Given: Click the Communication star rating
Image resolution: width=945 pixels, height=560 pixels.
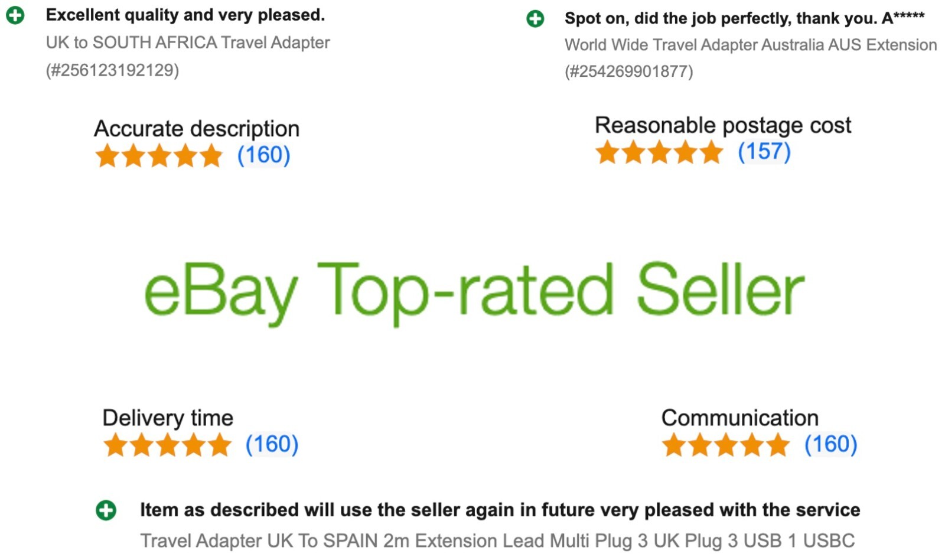Looking at the screenshot, I should (726, 445).
